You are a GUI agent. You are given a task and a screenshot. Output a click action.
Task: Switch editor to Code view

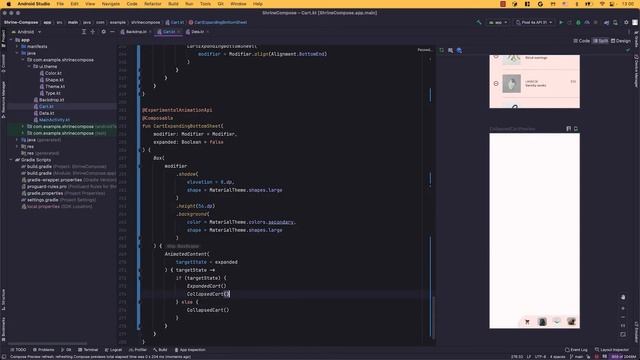tap(582, 41)
